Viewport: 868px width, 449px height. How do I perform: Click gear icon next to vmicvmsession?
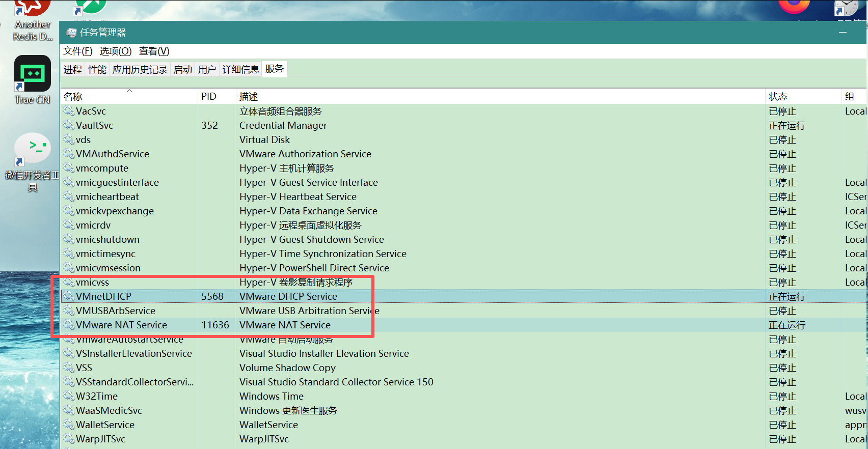[69, 268]
